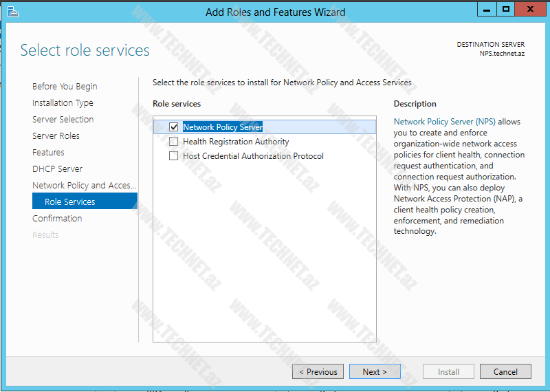This screenshot has height=392, width=550.
Task: Maximize the wizard window
Action: click(x=506, y=9)
